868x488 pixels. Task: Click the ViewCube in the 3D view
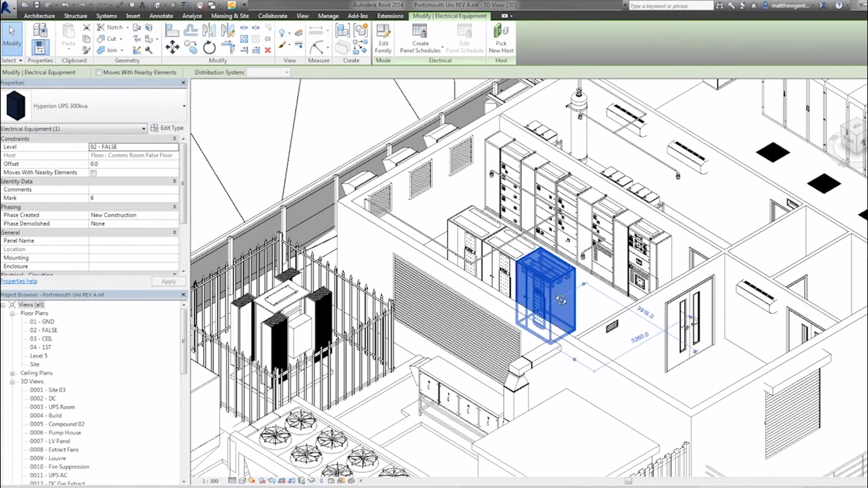(x=853, y=135)
